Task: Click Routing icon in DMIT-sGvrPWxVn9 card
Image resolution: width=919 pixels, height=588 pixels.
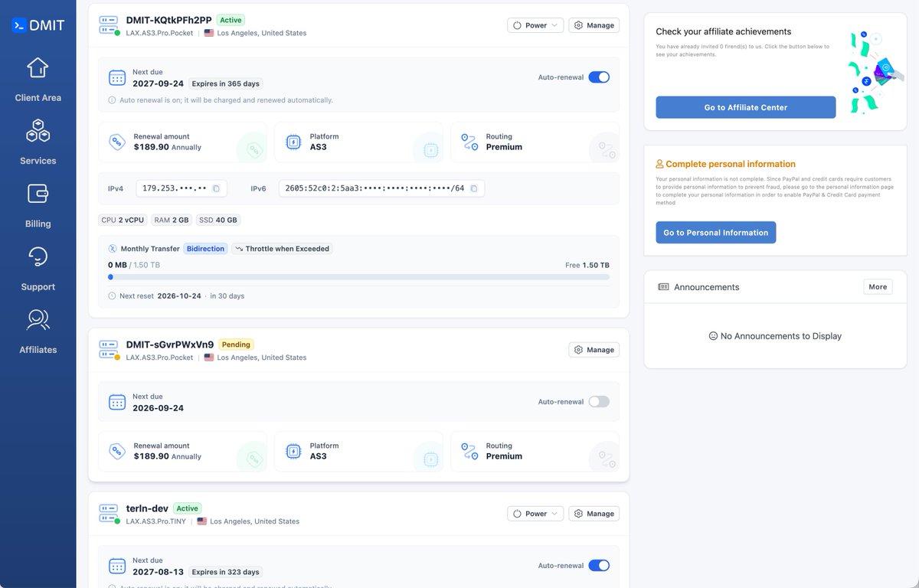Action: (x=469, y=451)
